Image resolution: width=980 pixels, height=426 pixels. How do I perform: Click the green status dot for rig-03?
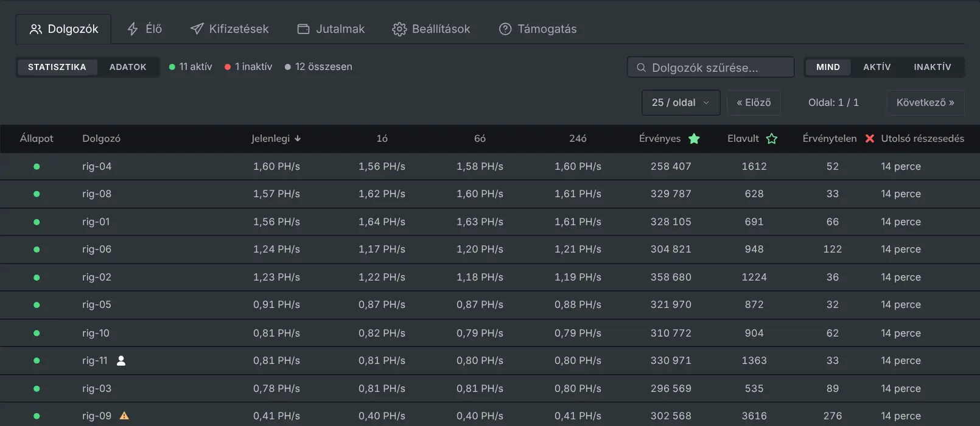coord(37,388)
